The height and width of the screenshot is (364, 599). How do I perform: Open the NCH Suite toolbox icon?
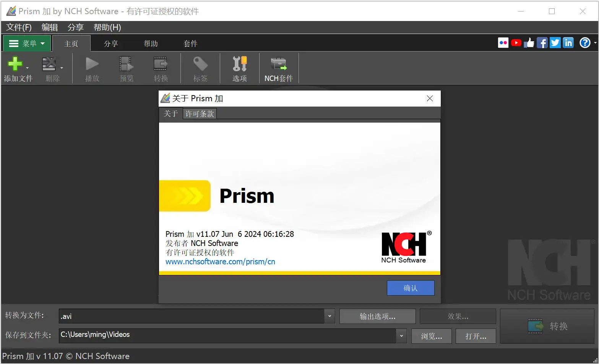279,64
